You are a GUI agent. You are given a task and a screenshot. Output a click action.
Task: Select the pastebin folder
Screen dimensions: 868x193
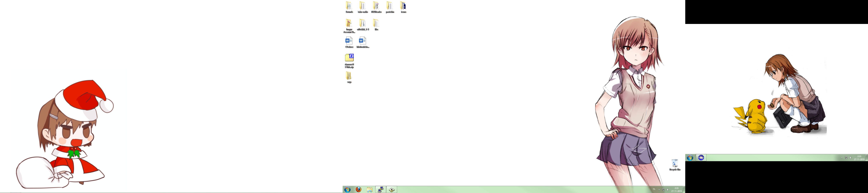390,6
